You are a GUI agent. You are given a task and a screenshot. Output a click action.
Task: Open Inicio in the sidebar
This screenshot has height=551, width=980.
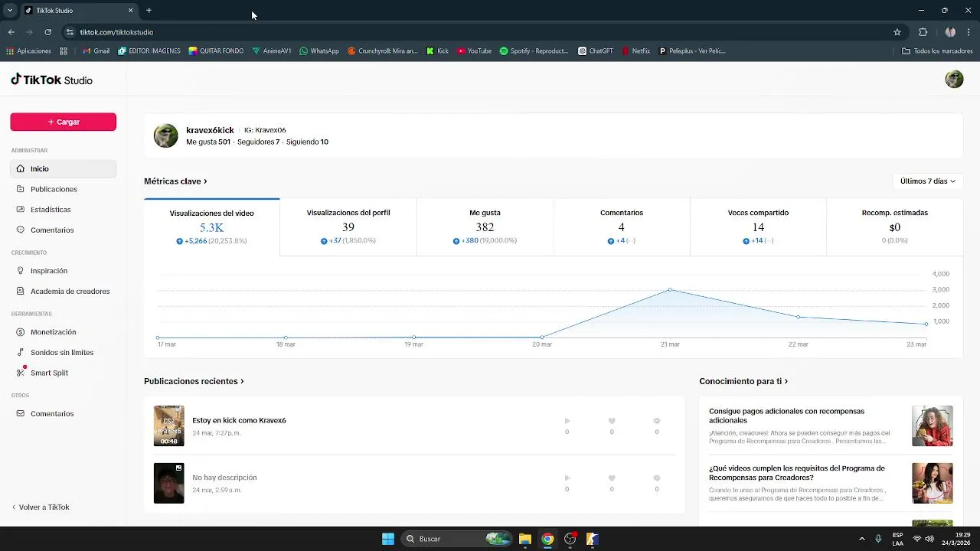pos(63,168)
